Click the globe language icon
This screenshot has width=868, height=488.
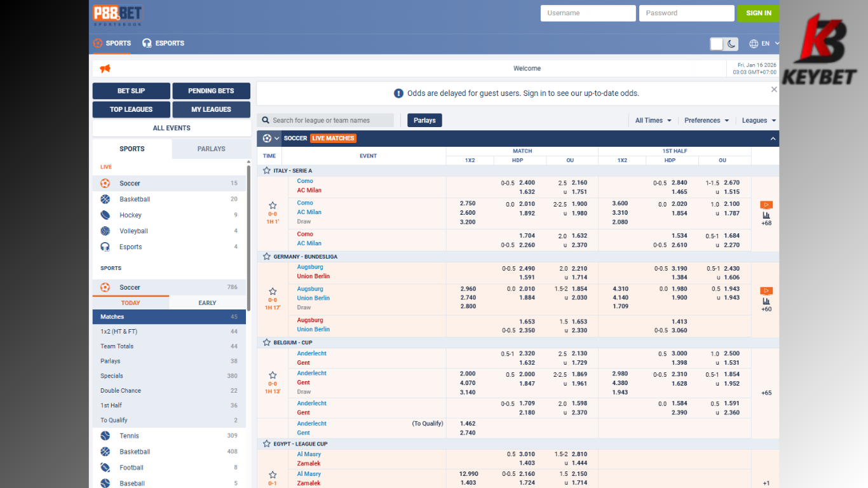click(x=754, y=44)
